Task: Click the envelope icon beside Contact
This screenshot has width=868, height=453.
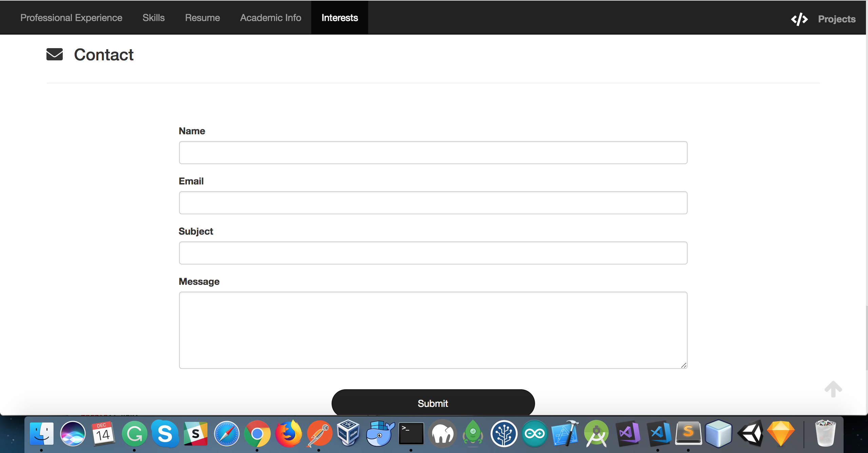Action: coord(55,54)
